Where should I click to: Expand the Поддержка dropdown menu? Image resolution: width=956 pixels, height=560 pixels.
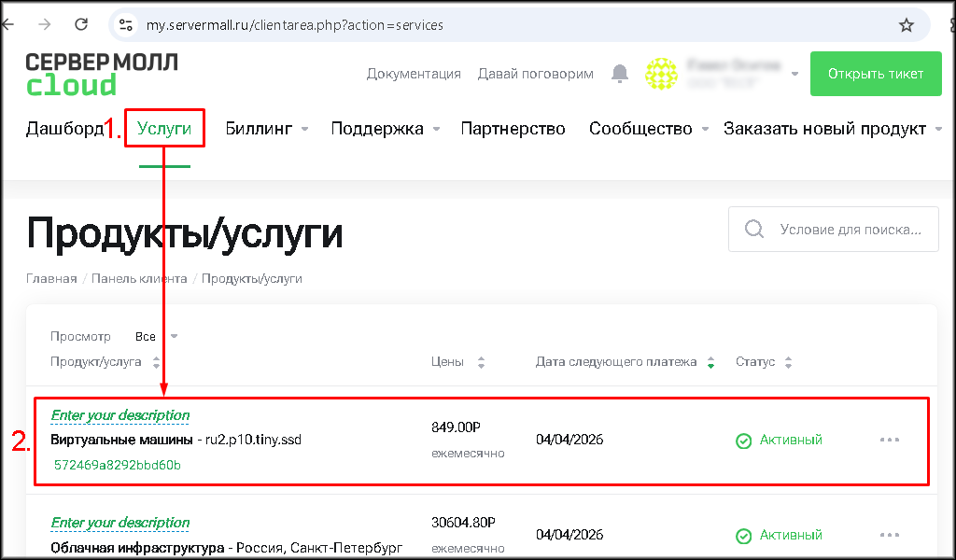coord(385,129)
